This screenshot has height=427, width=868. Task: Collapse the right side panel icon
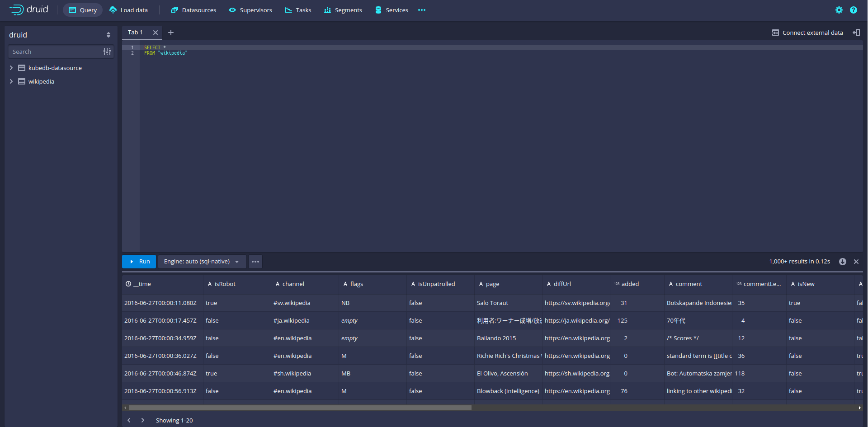[x=856, y=33]
